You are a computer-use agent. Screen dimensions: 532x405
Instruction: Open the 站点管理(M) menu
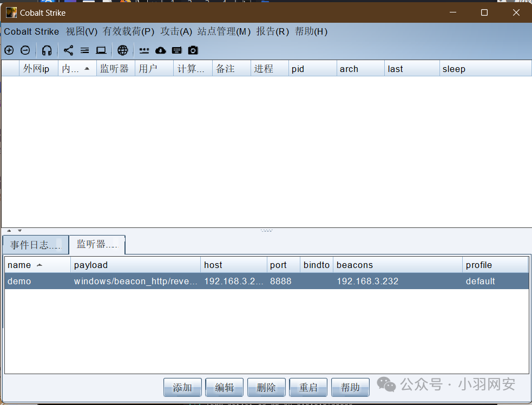click(224, 31)
